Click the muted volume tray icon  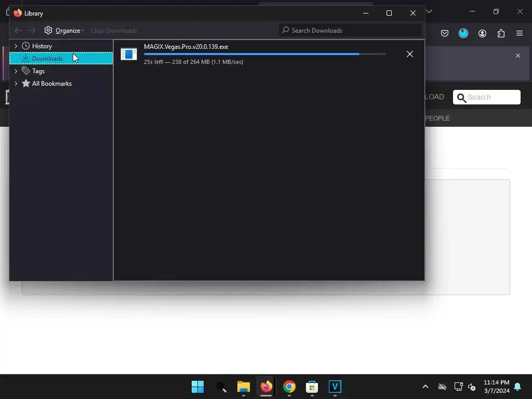[472, 387]
